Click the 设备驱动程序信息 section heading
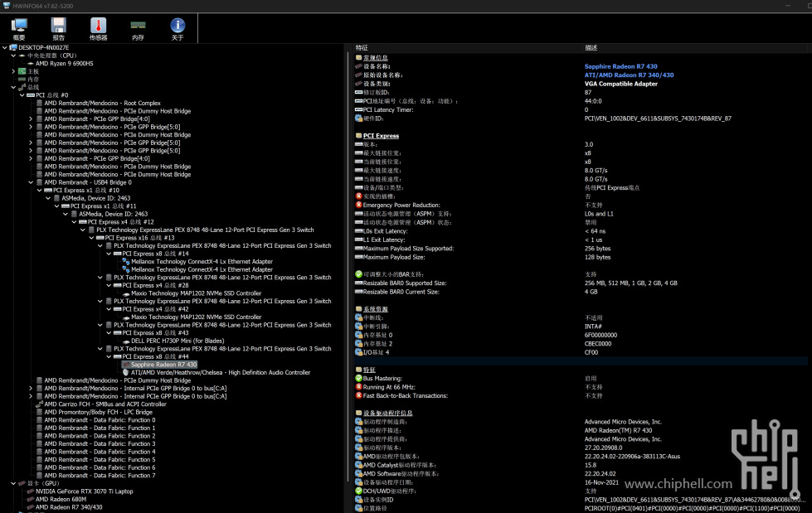This screenshot has width=812, height=513. [388, 413]
